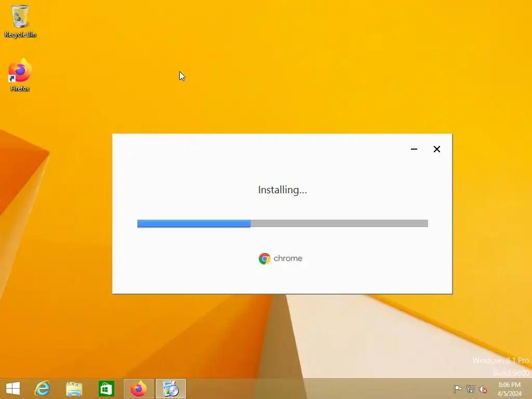Select the Firefox desktop shortcut
The image size is (532, 399).
tap(20, 75)
